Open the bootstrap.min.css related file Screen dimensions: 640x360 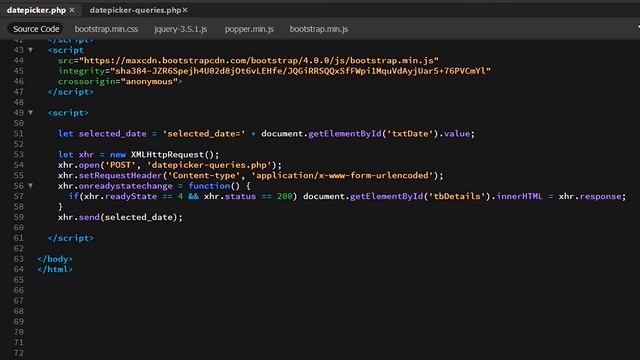pos(106,29)
